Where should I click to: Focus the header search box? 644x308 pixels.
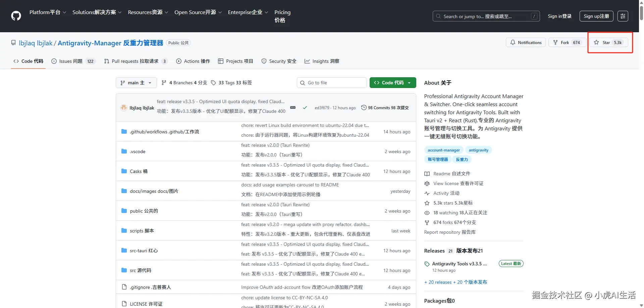(x=486, y=16)
